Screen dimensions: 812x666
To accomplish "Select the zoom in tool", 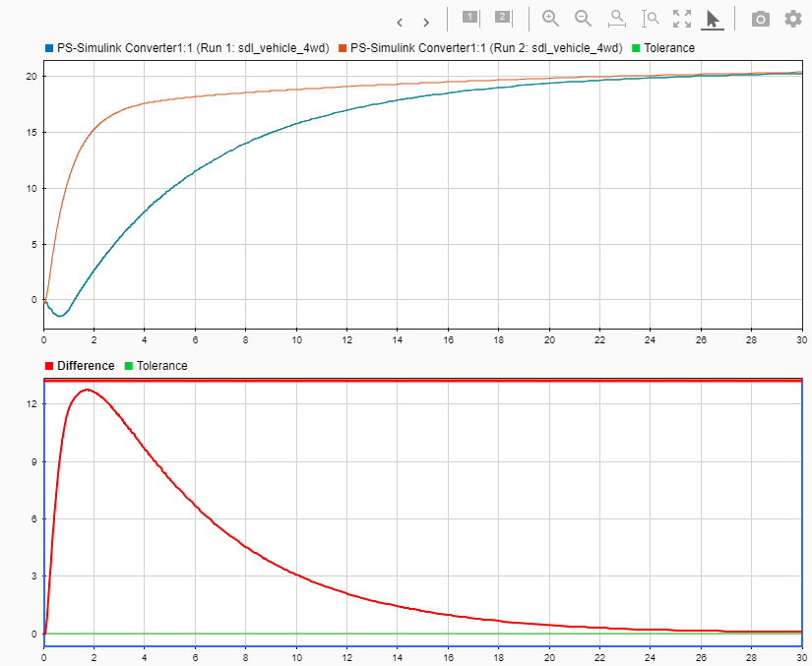I will (550, 19).
